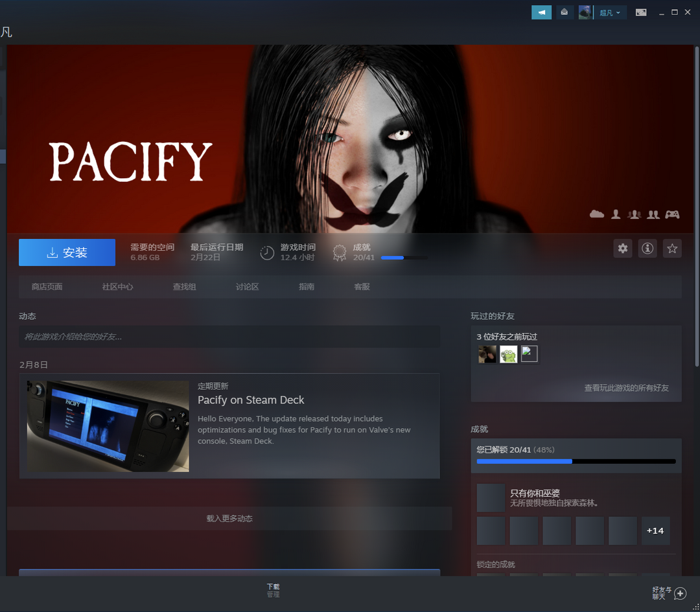Open the 好友与聊天 plus chat icon
700x612 pixels.
(x=680, y=593)
